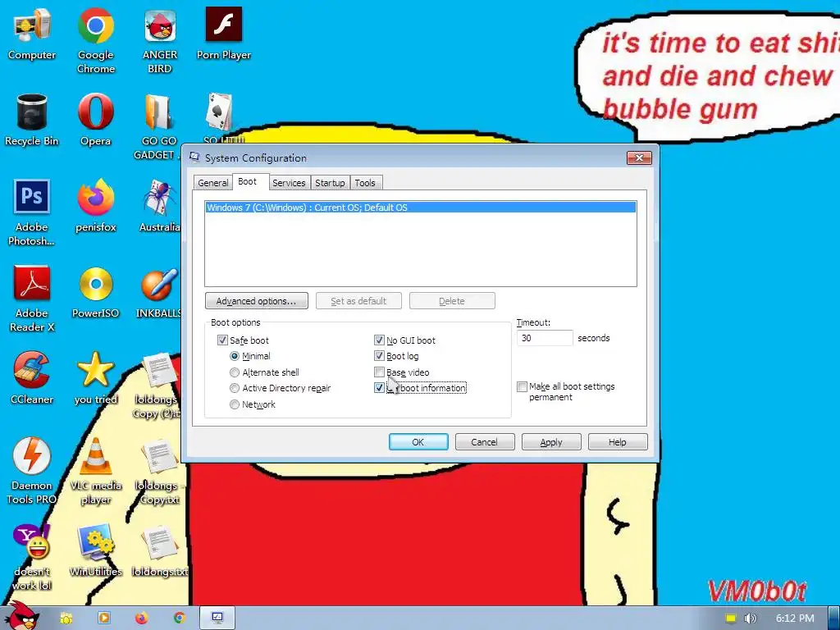
Task: Switch to the Services tab
Action: [289, 183]
